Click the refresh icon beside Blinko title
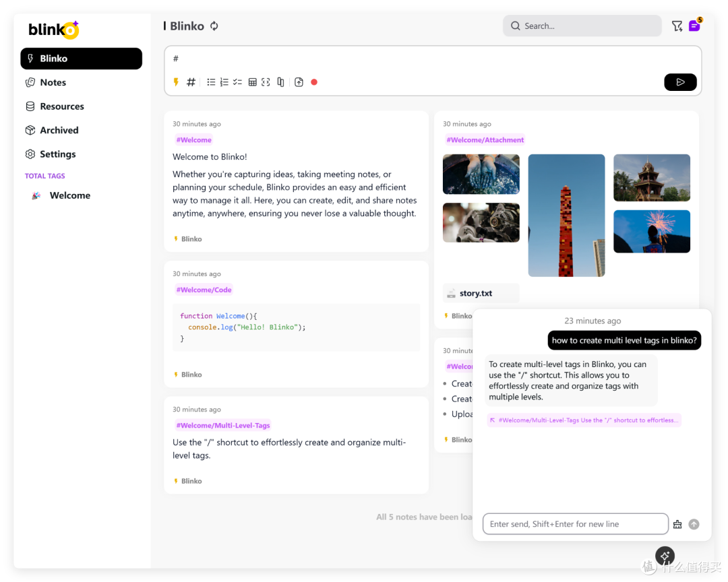This screenshot has width=728, height=582. [x=214, y=26]
